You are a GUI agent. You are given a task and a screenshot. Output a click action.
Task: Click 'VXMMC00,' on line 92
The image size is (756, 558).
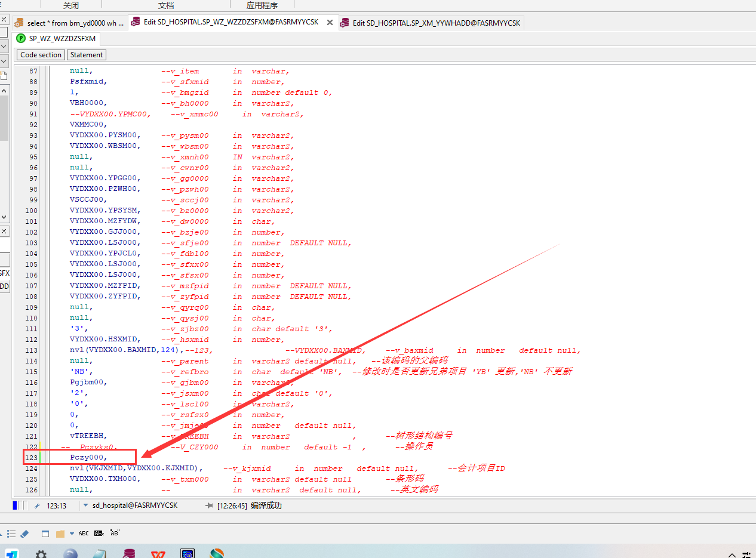[89, 125]
